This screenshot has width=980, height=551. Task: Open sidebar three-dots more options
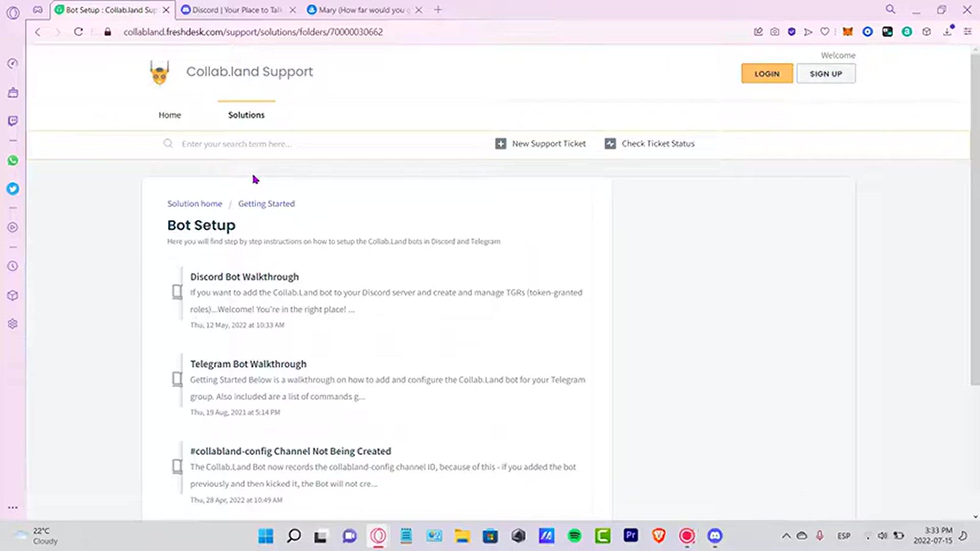tap(13, 508)
